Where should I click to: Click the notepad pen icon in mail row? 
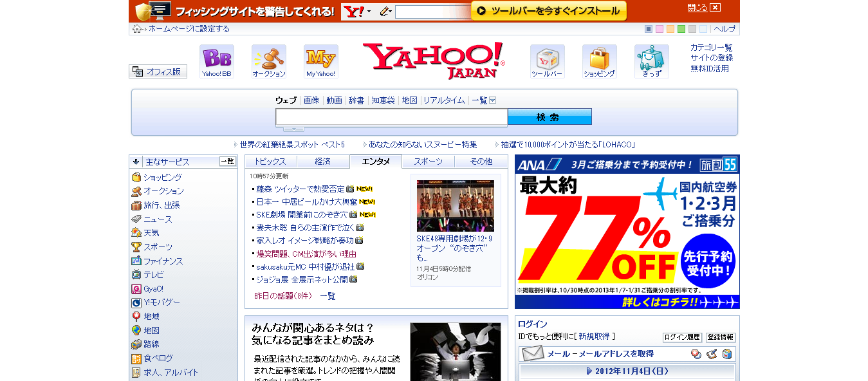point(712,354)
